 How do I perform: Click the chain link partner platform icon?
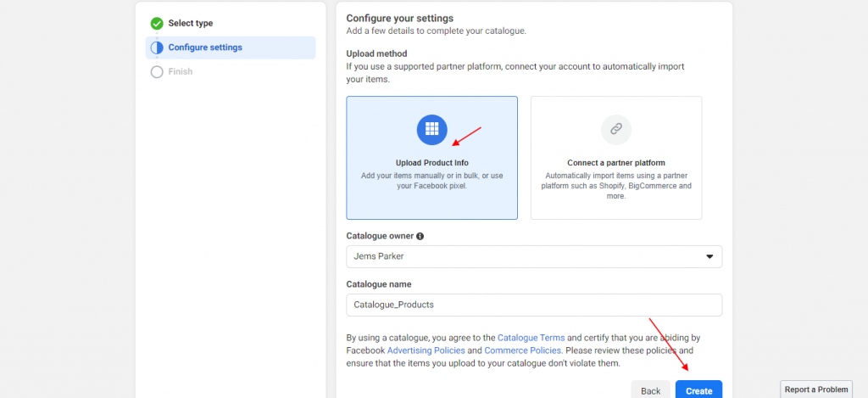tap(616, 130)
